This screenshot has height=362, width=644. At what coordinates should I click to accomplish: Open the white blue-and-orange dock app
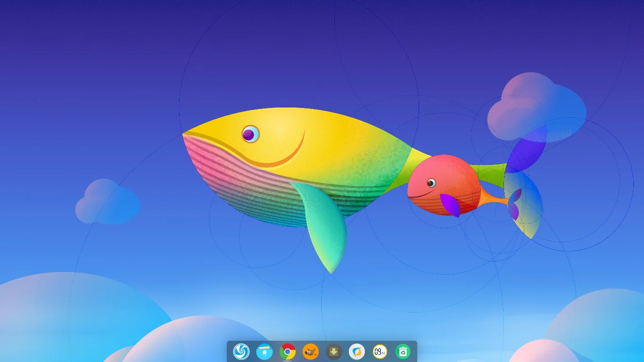(357, 351)
